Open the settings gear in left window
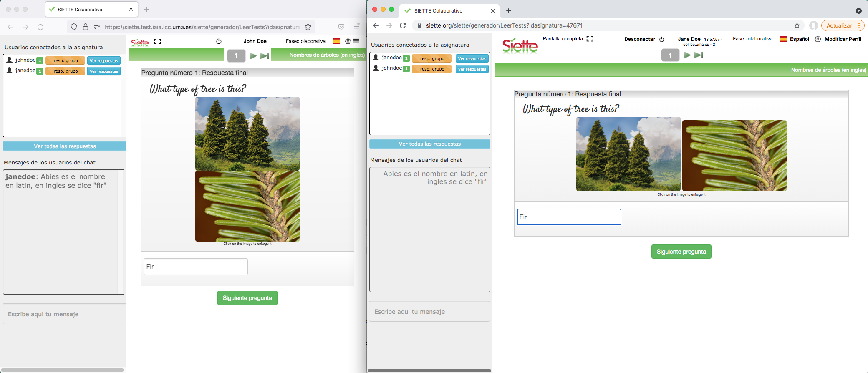868x373 pixels. click(348, 41)
